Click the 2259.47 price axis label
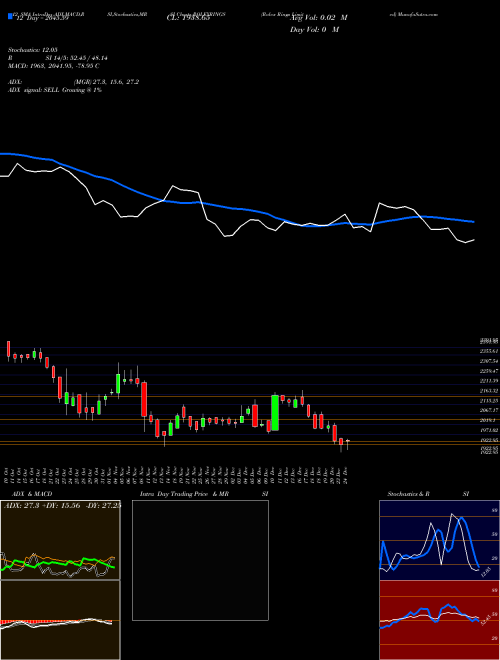Screen dimensions: 500x660 (x=489, y=371)
